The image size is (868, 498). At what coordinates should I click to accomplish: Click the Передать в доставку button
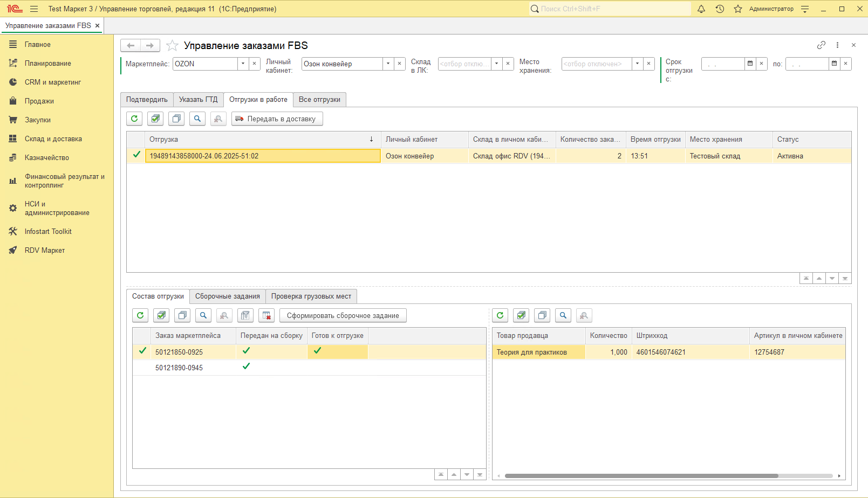click(x=277, y=119)
